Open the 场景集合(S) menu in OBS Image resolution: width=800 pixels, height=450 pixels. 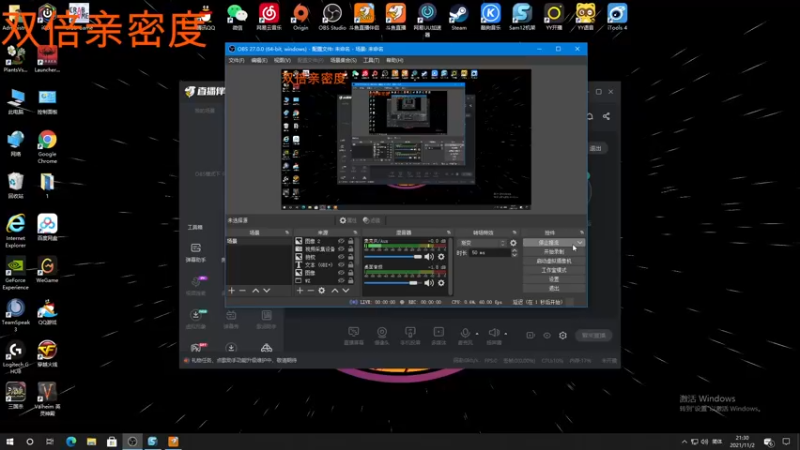tap(343, 60)
